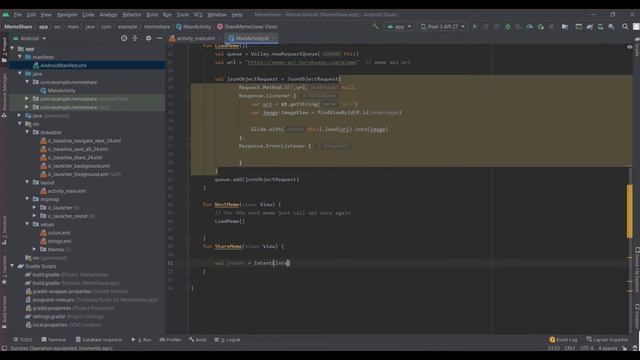Viewport: 640px width, 360px height.
Task: Collapse the values folder
Action: point(27,224)
